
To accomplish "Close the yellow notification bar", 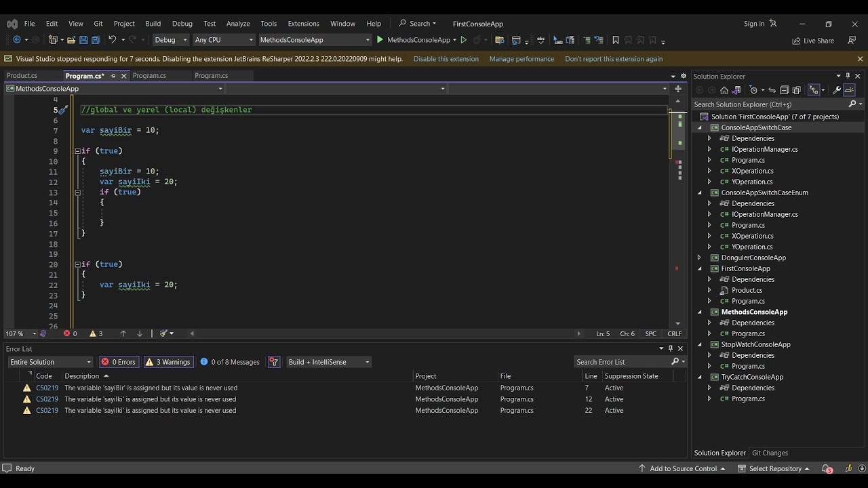I will [860, 59].
